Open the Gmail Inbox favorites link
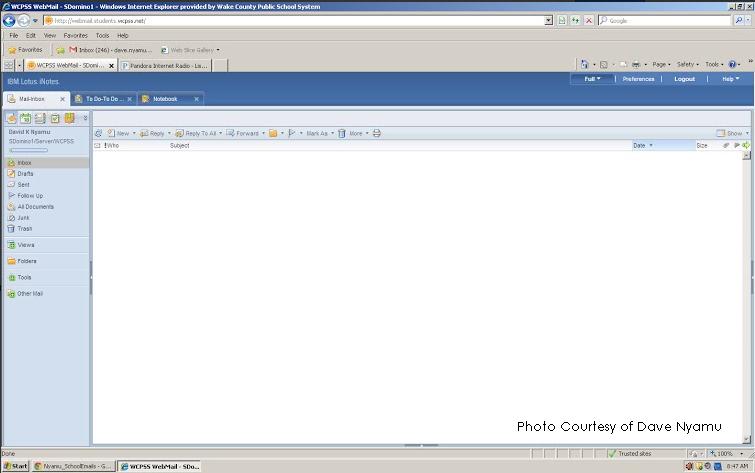The height and width of the screenshot is (473, 755). tap(110, 50)
